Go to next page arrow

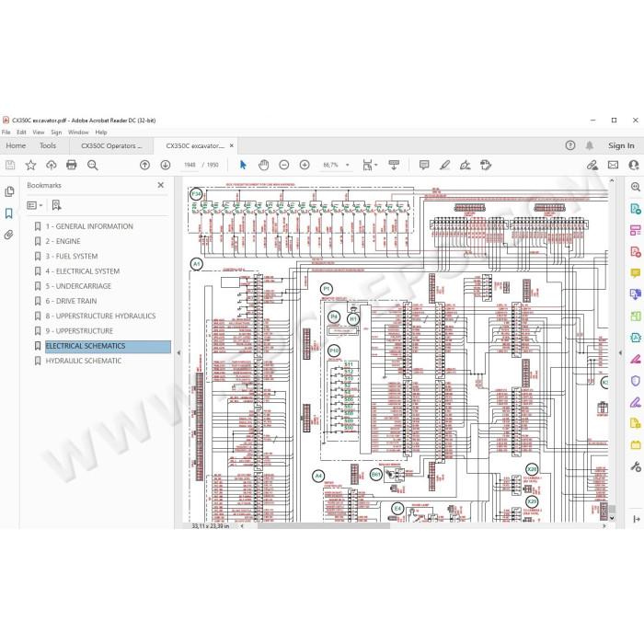(165, 165)
